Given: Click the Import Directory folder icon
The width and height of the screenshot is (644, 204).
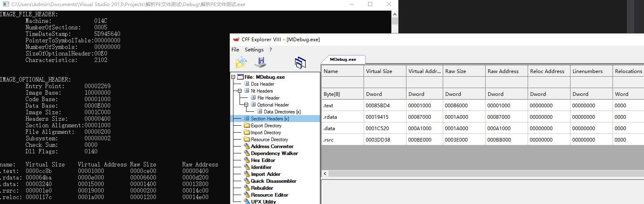Looking at the screenshot, I should tap(247, 132).
